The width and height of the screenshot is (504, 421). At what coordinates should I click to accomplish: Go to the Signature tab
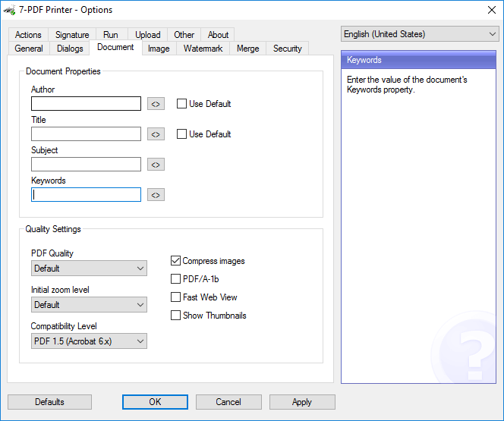coord(72,35)
